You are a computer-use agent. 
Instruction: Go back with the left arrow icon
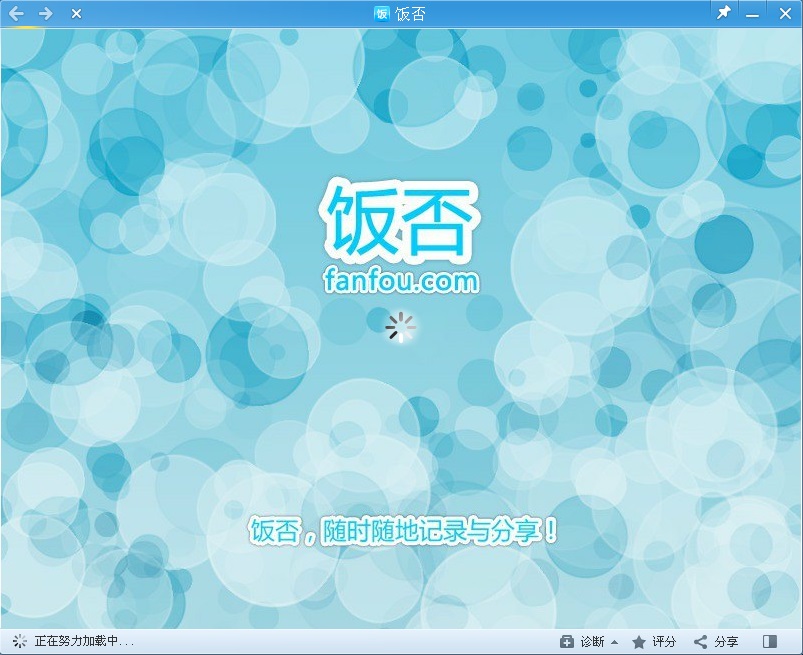click(16, 14)
